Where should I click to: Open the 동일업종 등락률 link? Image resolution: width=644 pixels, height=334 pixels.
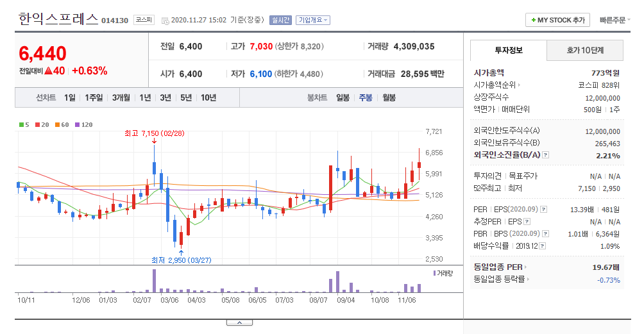pos(501,280)
